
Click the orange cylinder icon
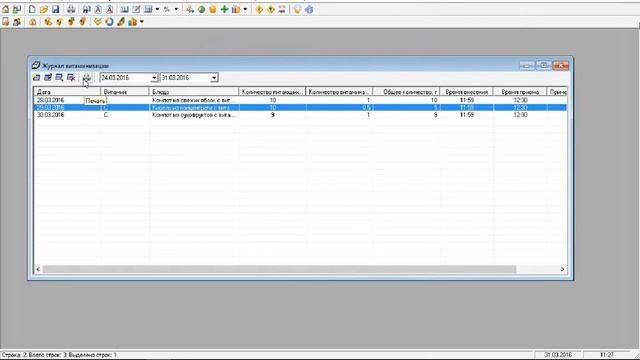(213, 9)
